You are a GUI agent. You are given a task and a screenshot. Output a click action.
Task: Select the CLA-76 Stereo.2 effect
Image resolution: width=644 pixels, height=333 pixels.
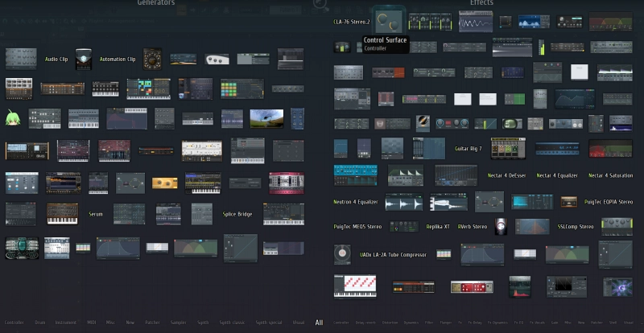click(352, 22)
